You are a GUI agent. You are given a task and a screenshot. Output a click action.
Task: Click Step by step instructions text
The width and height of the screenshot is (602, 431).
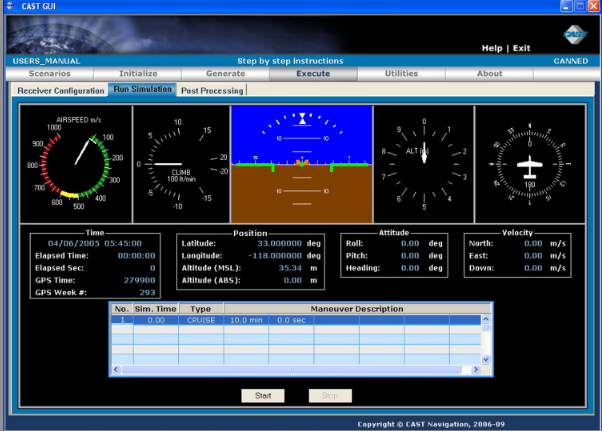pos(290,61)
